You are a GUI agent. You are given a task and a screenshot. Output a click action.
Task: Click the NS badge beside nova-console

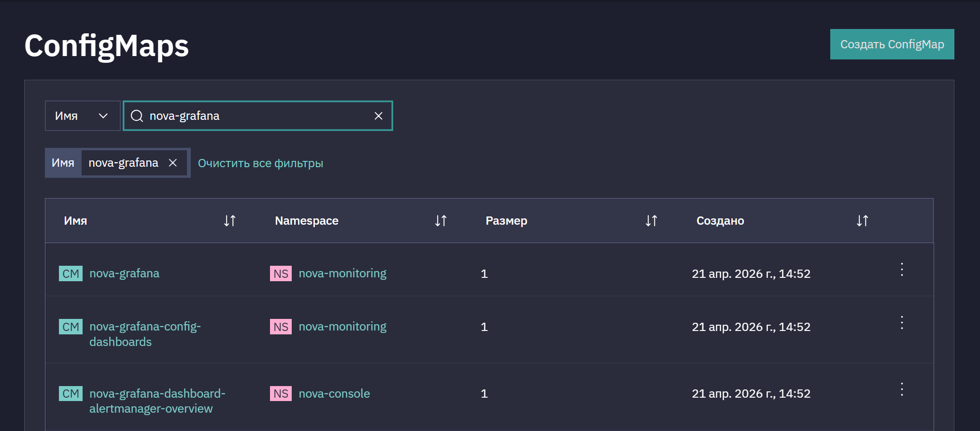(281, 394)
